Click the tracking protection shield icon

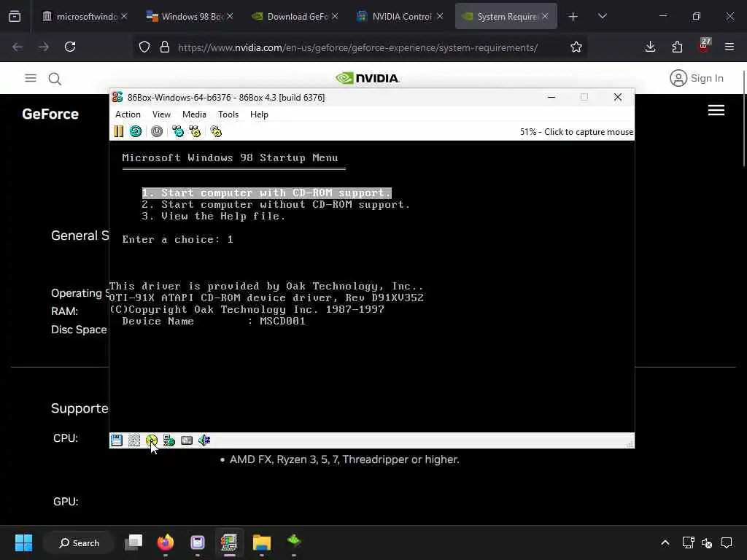click(x=144, y=47)
